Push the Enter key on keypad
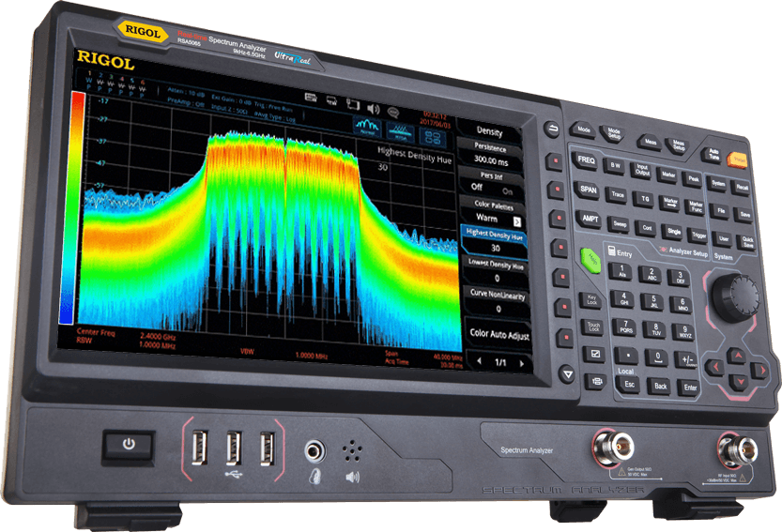782x532 pixels. [x=690, y=388]
